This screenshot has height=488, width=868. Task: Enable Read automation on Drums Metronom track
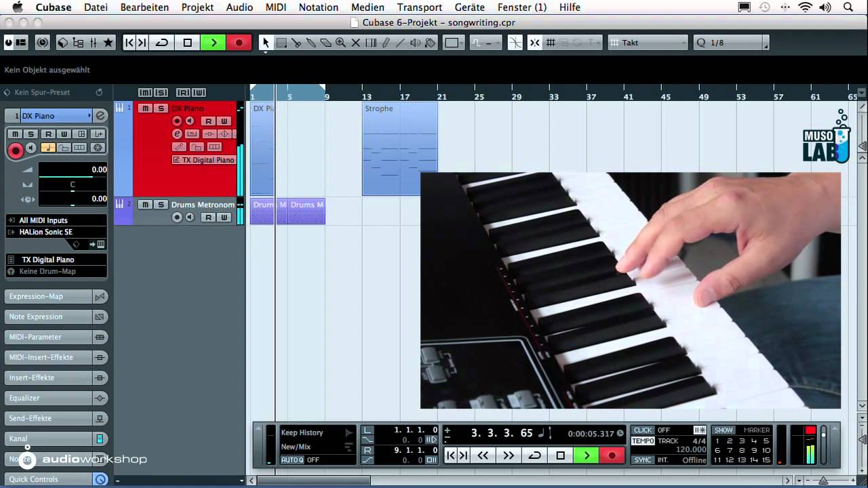[208, 218]
